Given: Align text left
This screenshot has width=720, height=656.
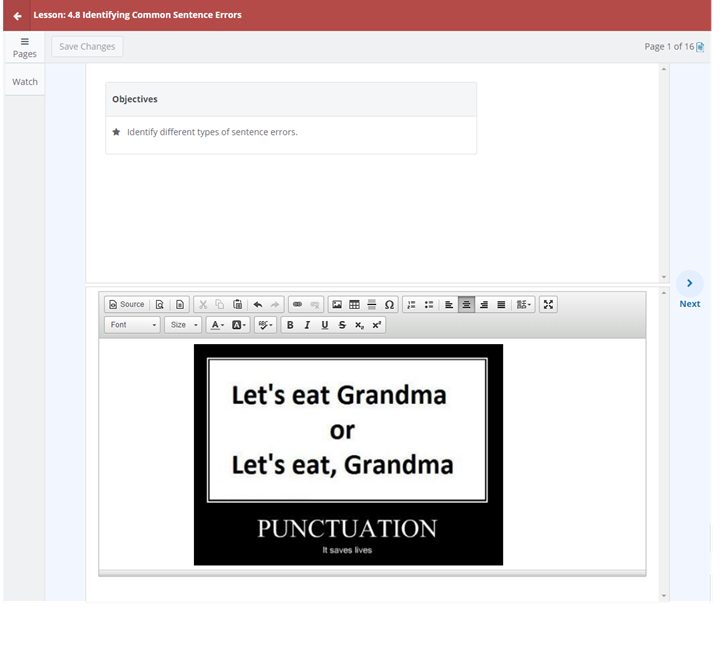Looking at the screenshot, I should coord(449,304).
